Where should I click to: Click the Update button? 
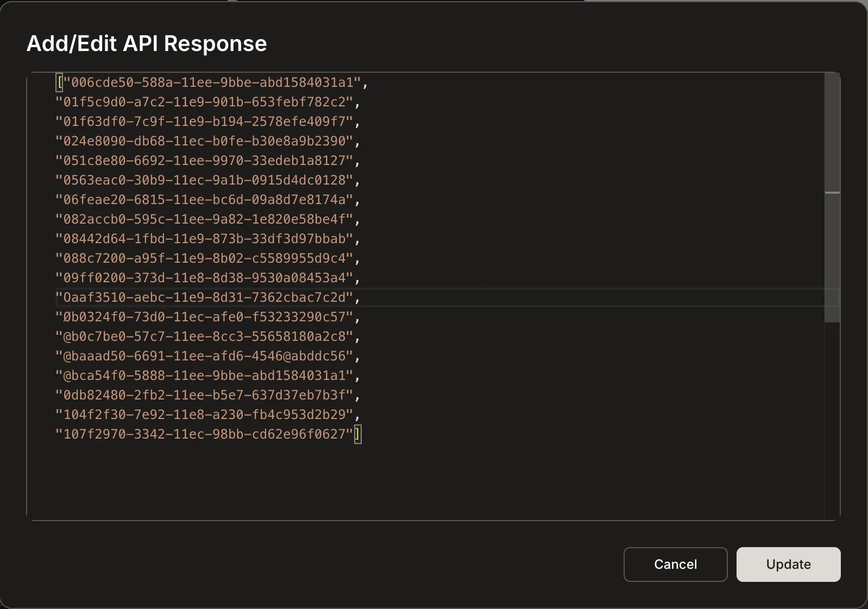click(788, 564)
